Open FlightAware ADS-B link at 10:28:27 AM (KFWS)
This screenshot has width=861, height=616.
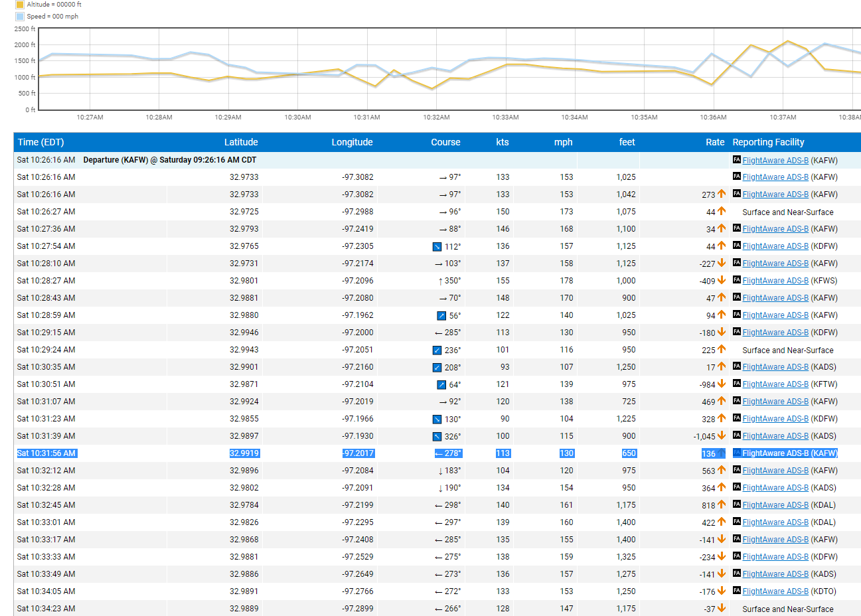(x=775, y=281)
